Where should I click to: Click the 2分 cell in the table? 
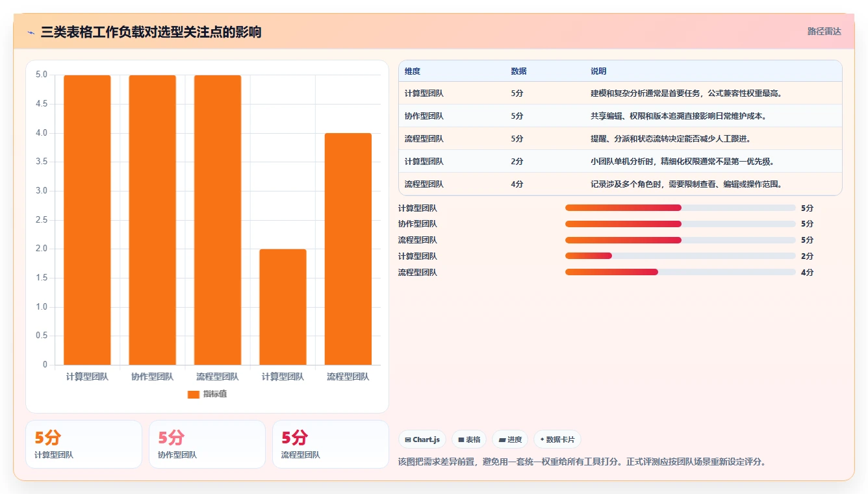pos(517,162)
